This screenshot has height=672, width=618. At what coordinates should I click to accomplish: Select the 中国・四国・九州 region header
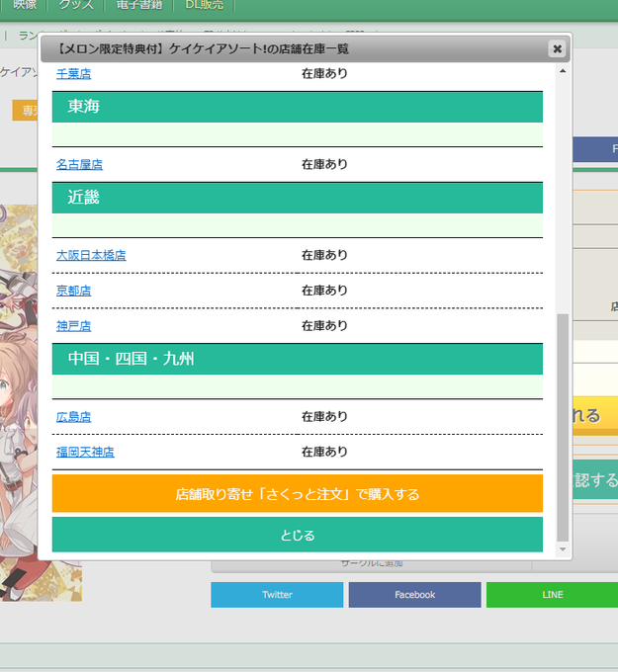(298, 359)
